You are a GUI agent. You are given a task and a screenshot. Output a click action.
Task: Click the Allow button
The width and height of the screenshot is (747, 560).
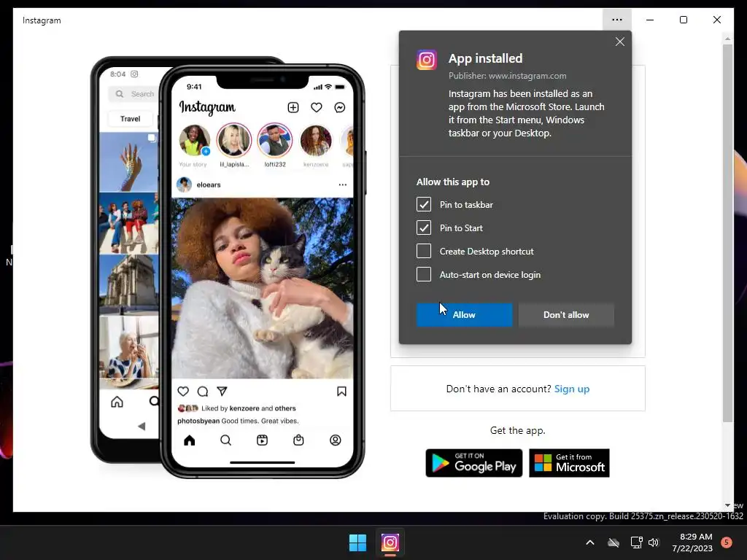[465, 315]
